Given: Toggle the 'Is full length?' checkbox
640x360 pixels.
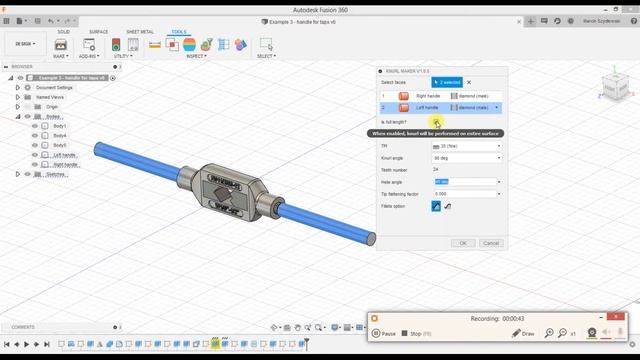Looking at the screenshot, I should (436, 122).
